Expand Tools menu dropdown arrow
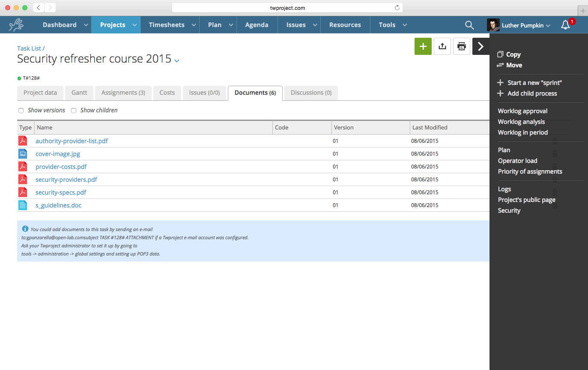 (x=405, y=25)
